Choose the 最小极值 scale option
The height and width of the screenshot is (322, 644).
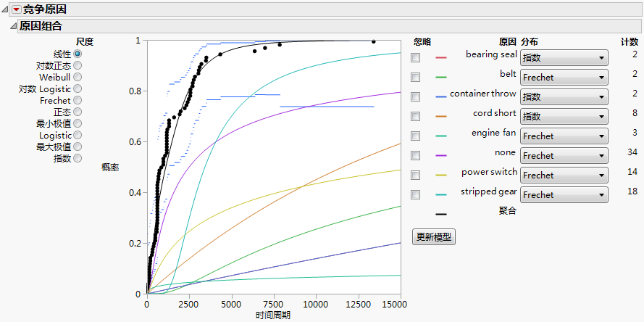pos(78,123)
